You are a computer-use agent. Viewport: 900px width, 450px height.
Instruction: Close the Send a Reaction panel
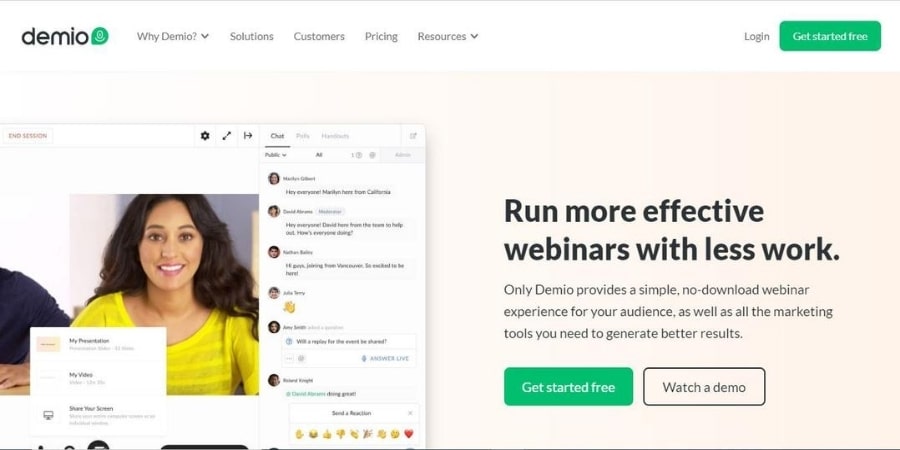pos(410,413)
